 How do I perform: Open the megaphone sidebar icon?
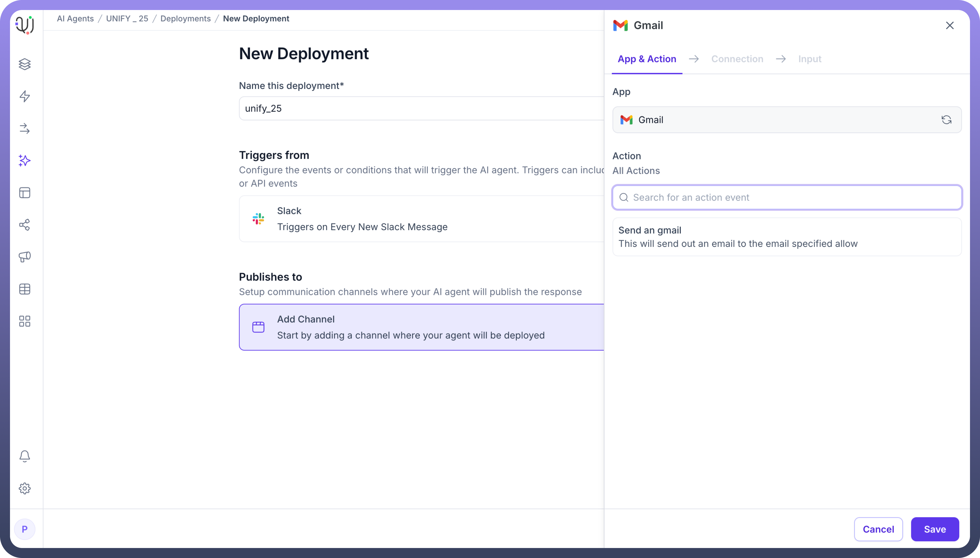tap(24, 257)
